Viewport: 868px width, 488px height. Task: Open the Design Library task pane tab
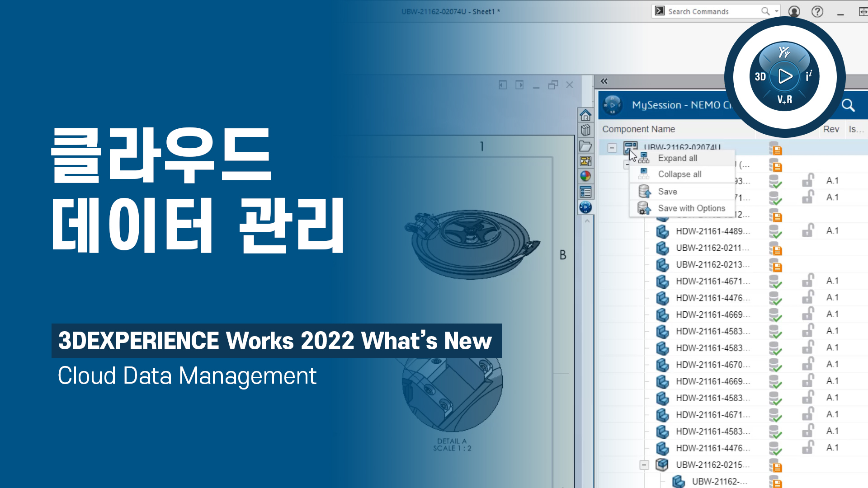585,130
